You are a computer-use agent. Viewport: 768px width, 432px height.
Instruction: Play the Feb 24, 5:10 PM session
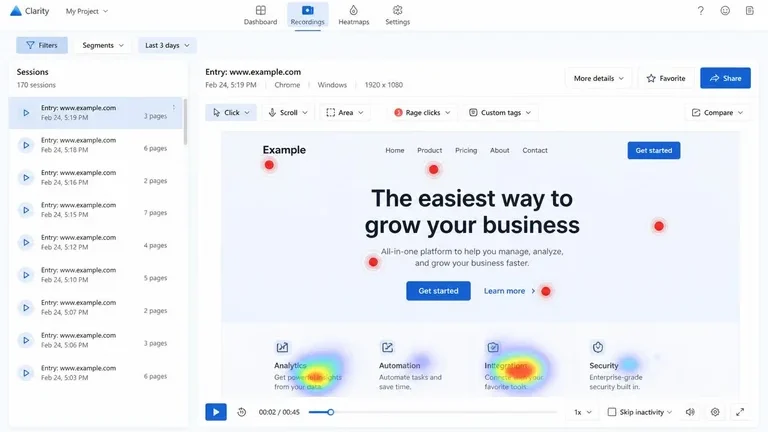tap(25, 275)
